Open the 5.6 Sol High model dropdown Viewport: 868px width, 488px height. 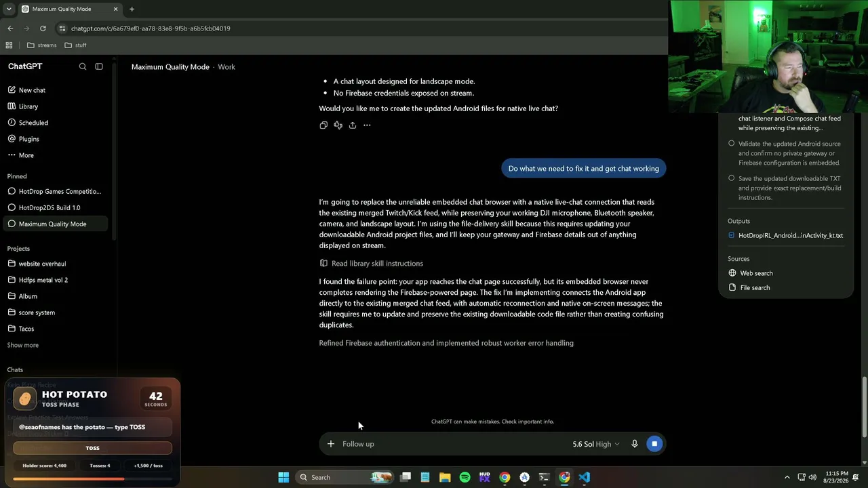tap(596, 444)
